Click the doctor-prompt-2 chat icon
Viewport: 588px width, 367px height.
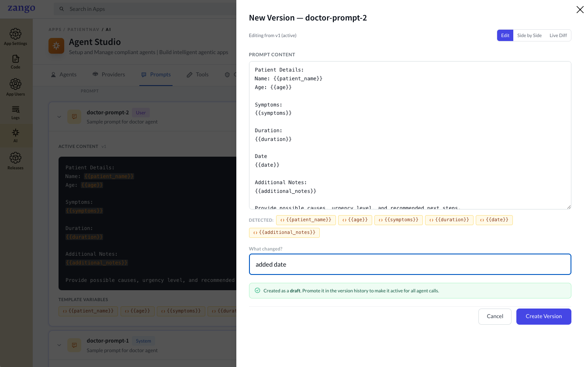74,117
